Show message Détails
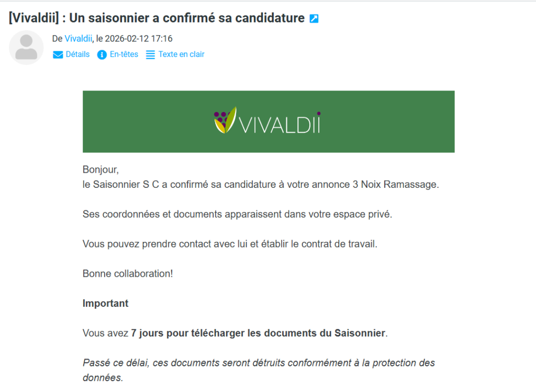 [x=77, y=54]
